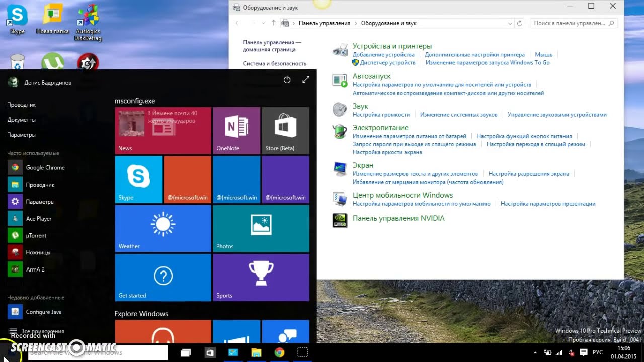This screenshot has width=644, height=362.
Task: Go to Панель управления домашняя страница
Action: coord(272,46)
